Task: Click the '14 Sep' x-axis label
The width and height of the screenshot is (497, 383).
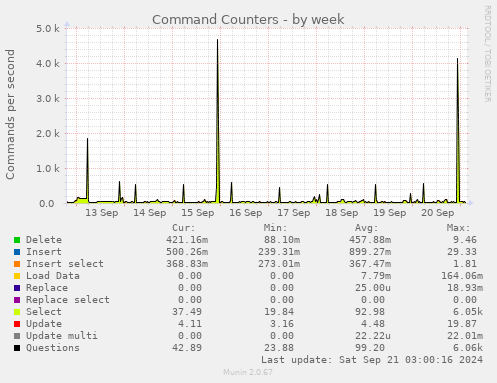Action: coord(150,213)
